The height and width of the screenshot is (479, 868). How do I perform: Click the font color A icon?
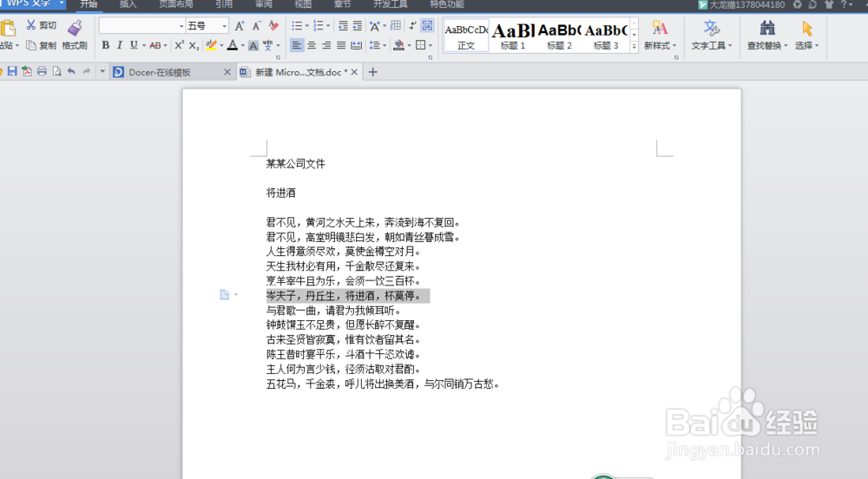(233, 45)
